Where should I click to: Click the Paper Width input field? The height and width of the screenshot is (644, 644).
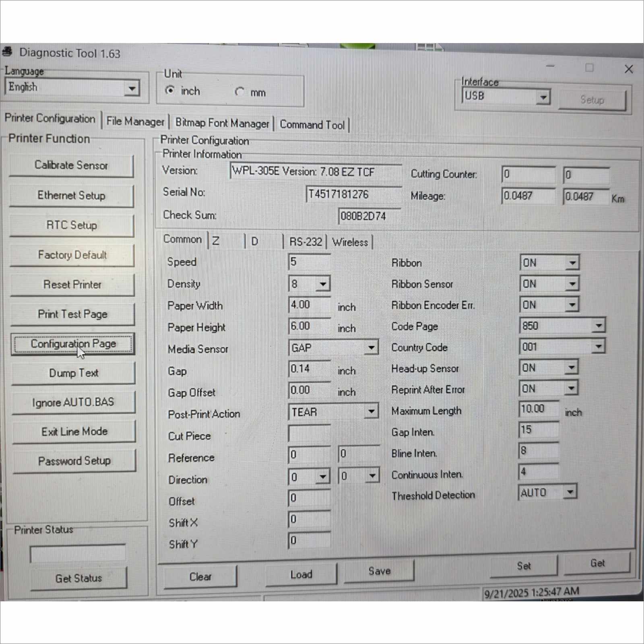[x=309, y=305]
